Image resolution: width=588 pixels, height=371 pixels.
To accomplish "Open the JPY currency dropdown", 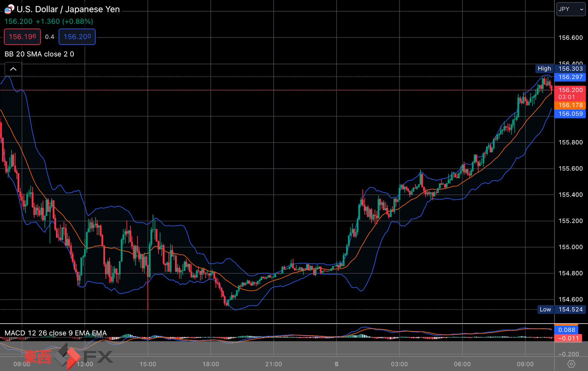I will (571, 9).
